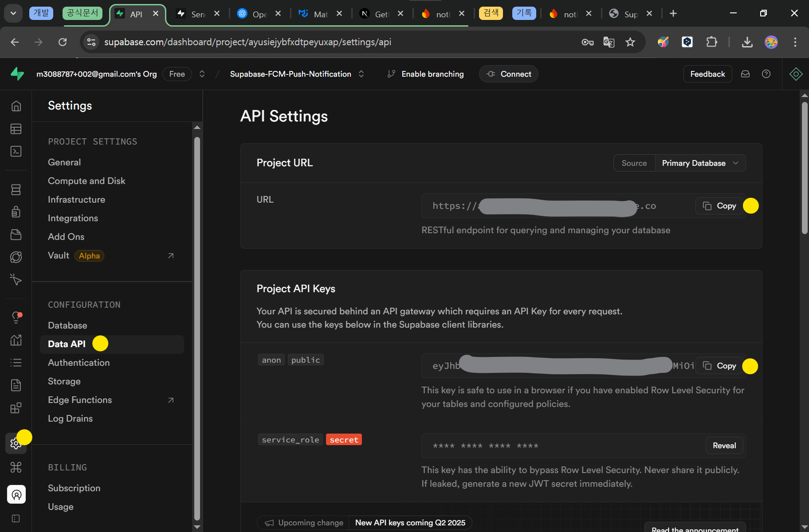Reveal the service_role secret key
Image resolution: width=809 pixels, height=532 pixels.
[x=724, y=446]
